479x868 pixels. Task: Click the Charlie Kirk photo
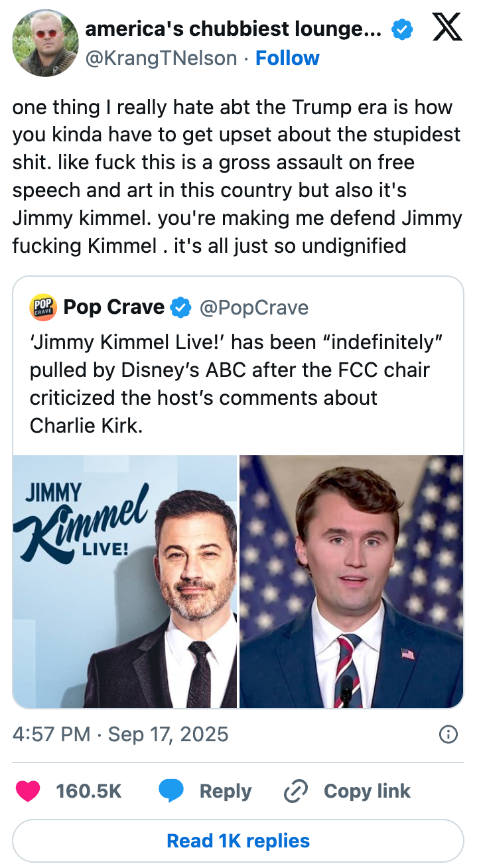[352, 581]
